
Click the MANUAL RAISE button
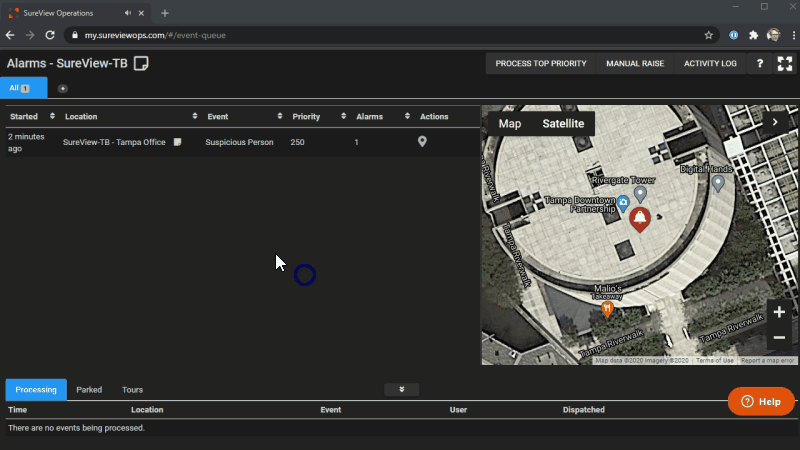(x=635, y=64)
